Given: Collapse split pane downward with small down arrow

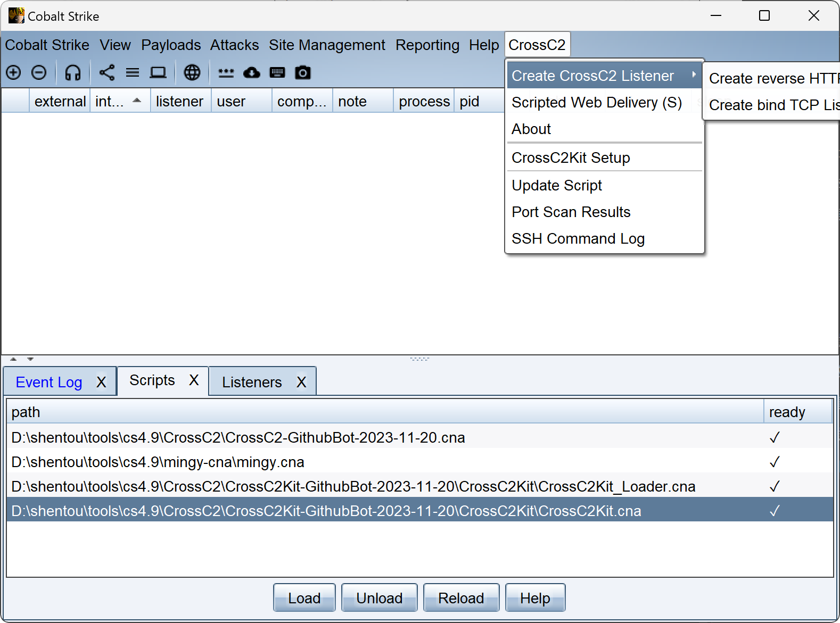Looking at the screenshot, I should pos(30,359).
